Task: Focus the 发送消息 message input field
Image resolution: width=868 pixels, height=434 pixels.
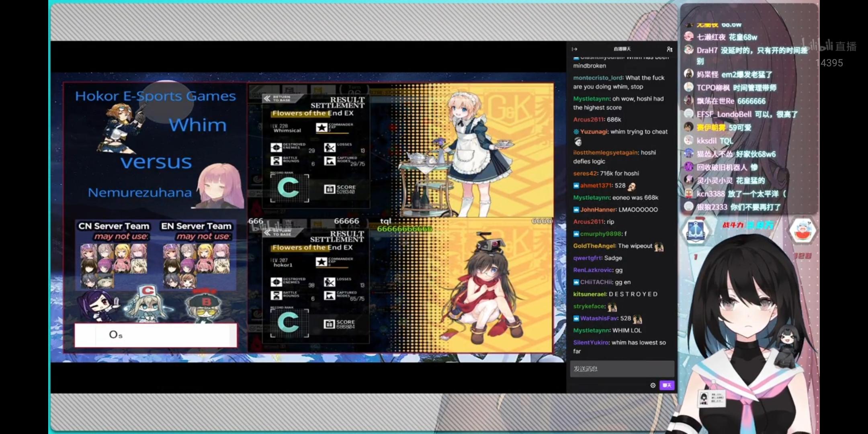Action: click(x=622, y=369)
